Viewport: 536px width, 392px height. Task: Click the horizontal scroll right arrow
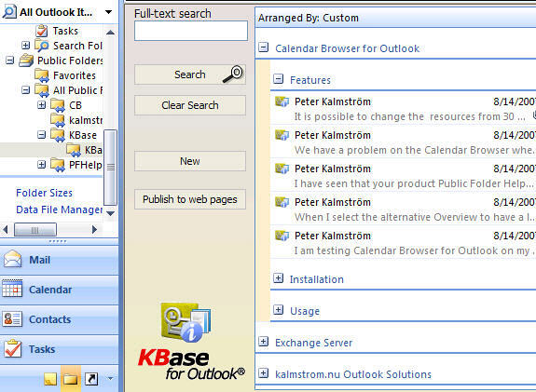pyautogui.click(x=95, y=229)
